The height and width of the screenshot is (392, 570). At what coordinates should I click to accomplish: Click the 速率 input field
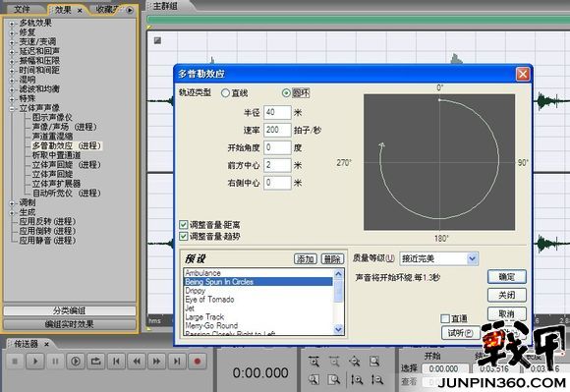coord(277,130)
